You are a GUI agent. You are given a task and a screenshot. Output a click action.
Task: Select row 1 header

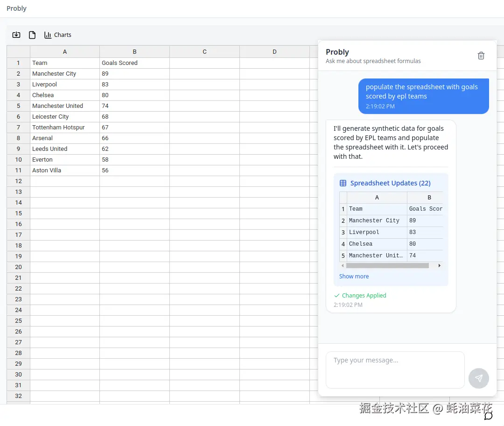click(x=18, y=63)
